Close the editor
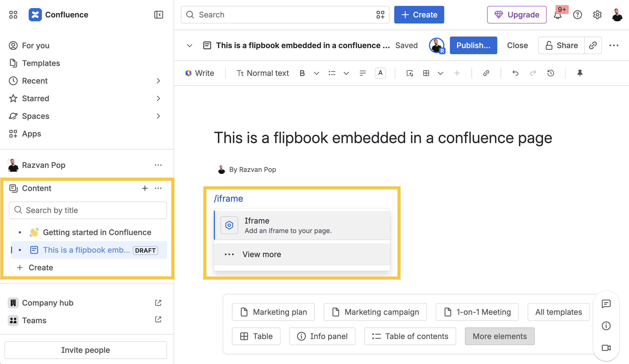The image size is (629, 364). click(x=517, y=45)
